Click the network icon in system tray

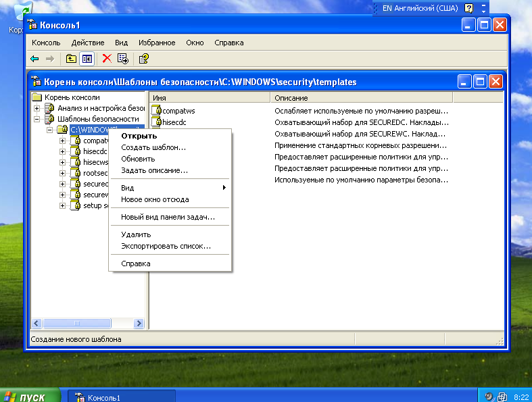pos(502,397)
